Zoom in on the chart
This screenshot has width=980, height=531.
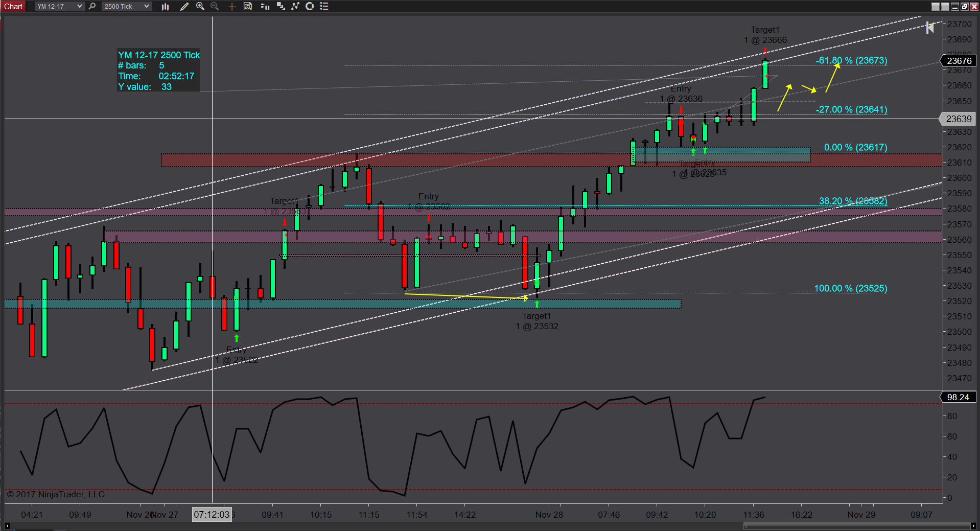(200, 6)
